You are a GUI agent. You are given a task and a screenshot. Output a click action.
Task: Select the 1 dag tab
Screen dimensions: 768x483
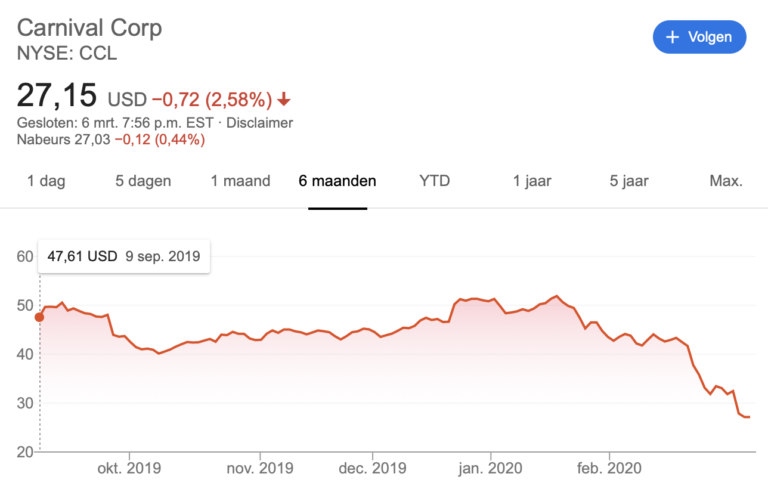point(44,181)
